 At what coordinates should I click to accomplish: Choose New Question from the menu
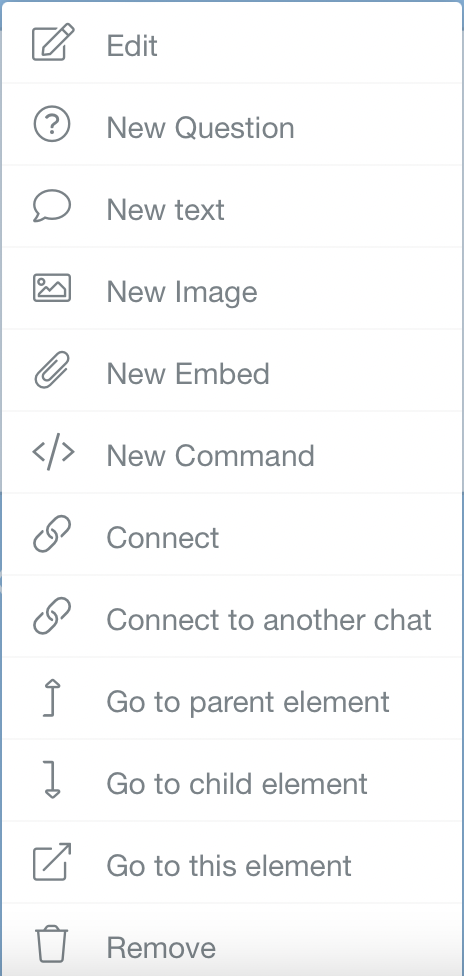(232, 124)
